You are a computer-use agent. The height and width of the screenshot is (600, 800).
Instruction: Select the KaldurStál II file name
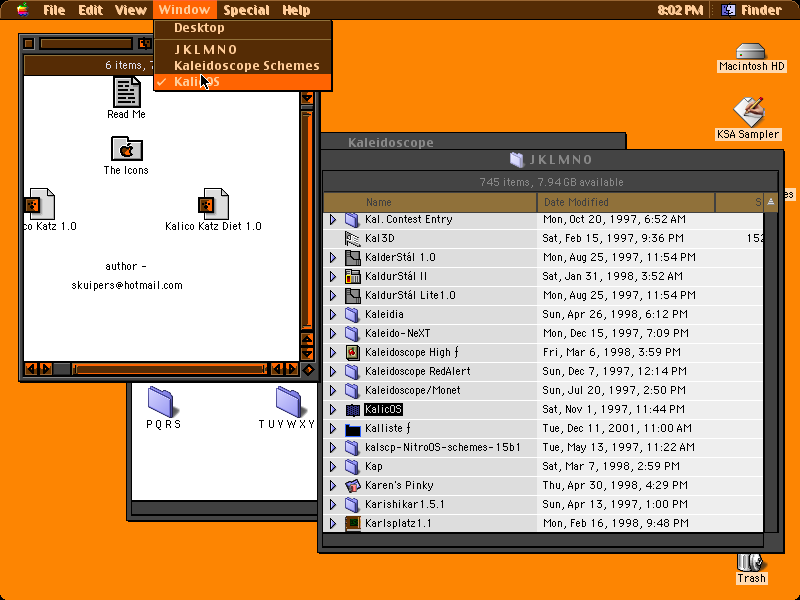coord(396,277)
